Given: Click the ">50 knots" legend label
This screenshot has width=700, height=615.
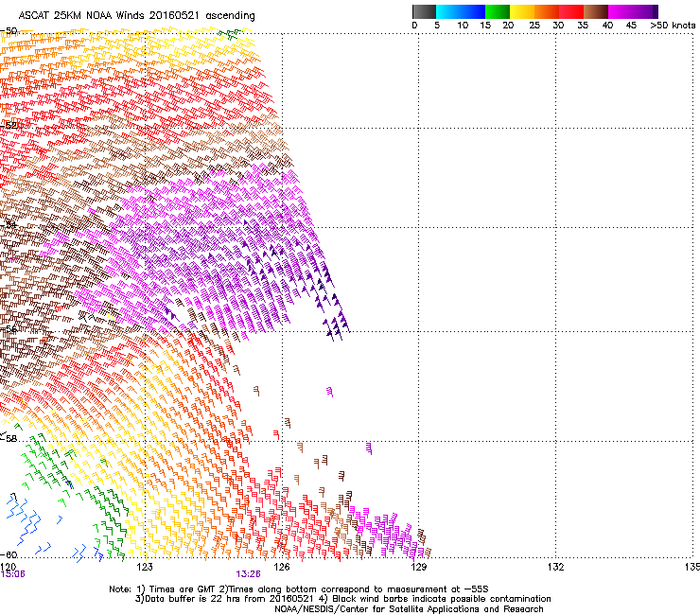Looking at the screenshot, I should [x=673, y=26].
